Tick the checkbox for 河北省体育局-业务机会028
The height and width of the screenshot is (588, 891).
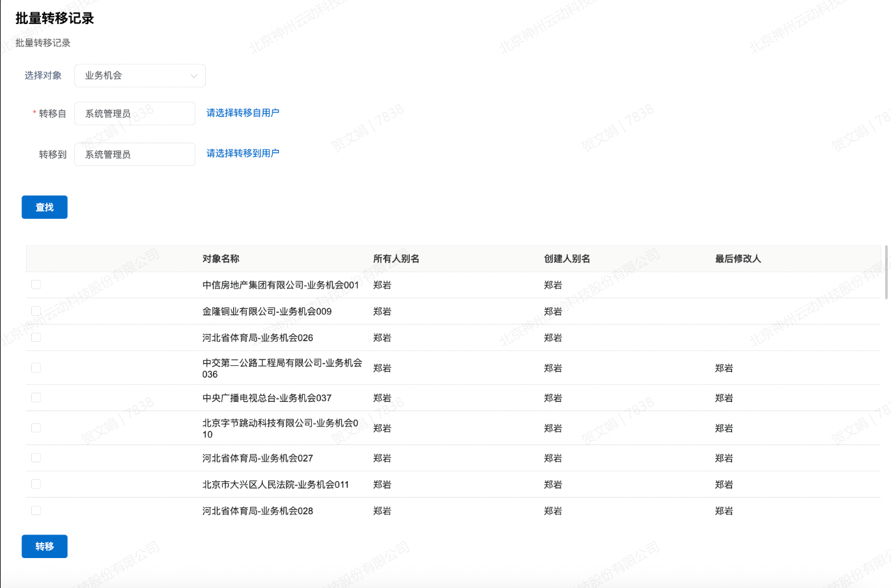click(36, 511)
